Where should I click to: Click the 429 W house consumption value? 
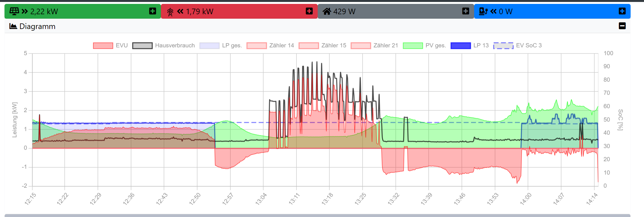(344, 11)
